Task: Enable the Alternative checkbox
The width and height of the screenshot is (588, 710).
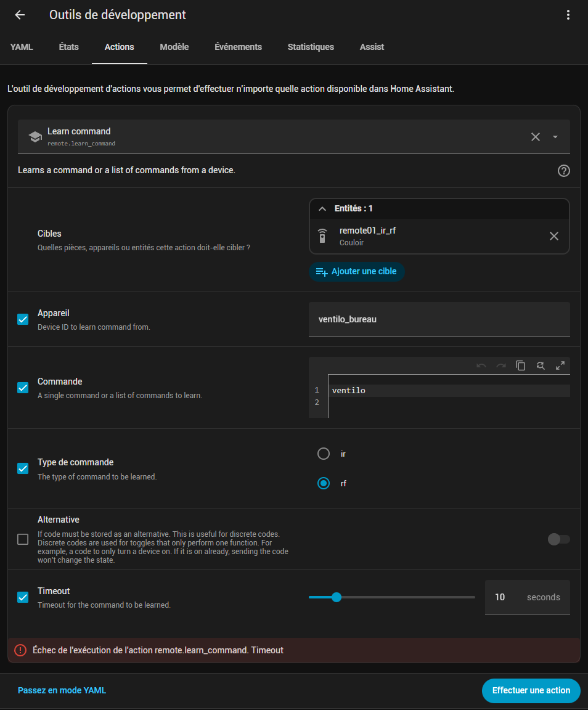Action: (23, 539)
